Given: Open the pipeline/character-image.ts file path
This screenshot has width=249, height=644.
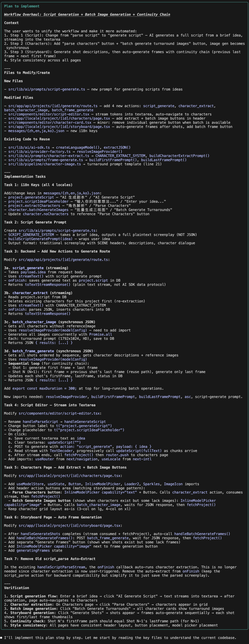Looking at the screenshot, I should [x=44, y=164].
